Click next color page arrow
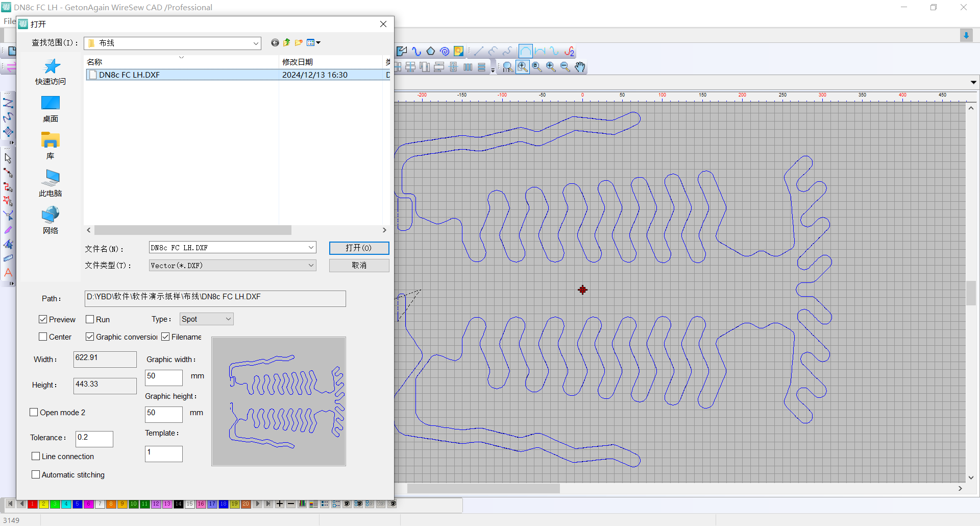The width and height of the screenshot is (980, 526). pyautogui.click(x=257, y=504)
